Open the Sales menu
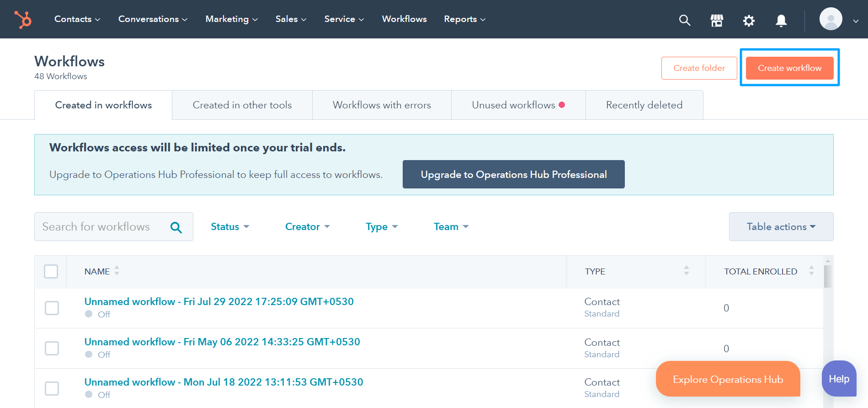This screenshot has height=408, width=868. point(291,19)
